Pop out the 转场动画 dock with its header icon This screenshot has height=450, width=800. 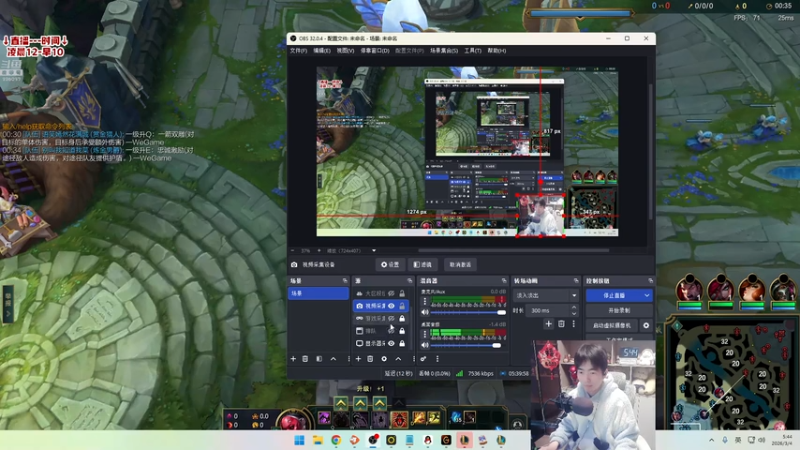click(x=576, y=281)
